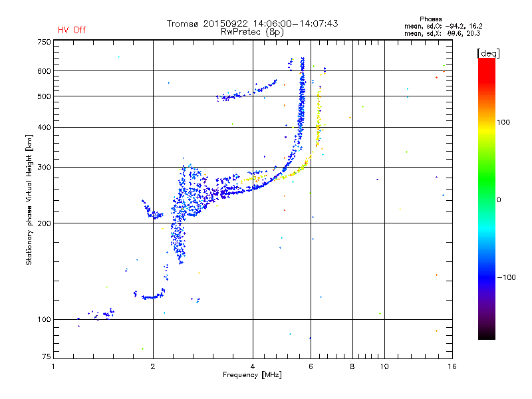Click the blue E-layer trace near 2 MHz, 115 km
This screenshot has height=399, width=532.
click(153, 296)
